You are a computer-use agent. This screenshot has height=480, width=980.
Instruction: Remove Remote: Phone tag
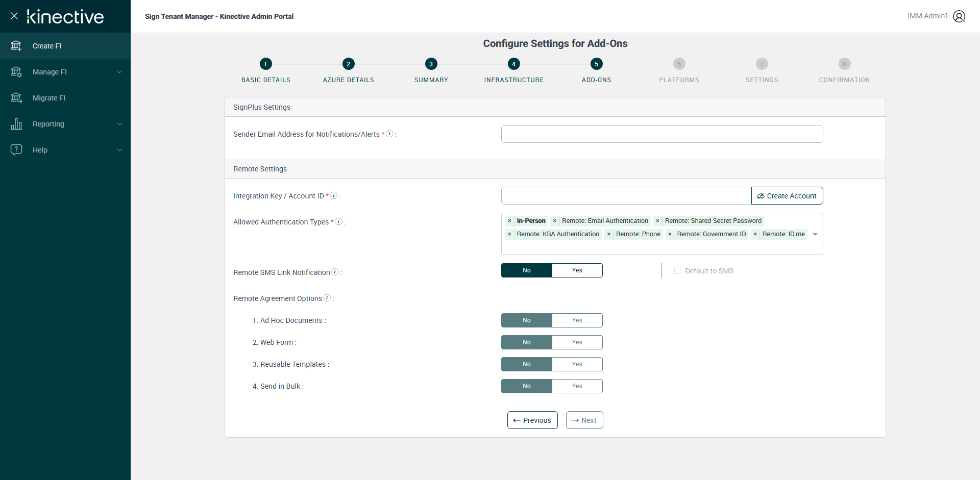(609, 234)
